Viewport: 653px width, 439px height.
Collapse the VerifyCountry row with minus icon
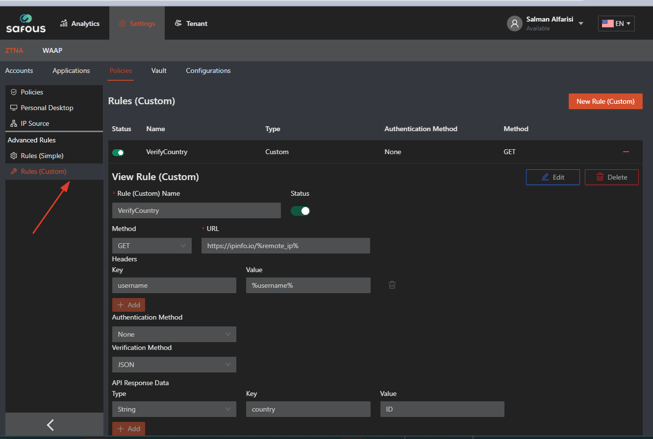pos(626,152)
